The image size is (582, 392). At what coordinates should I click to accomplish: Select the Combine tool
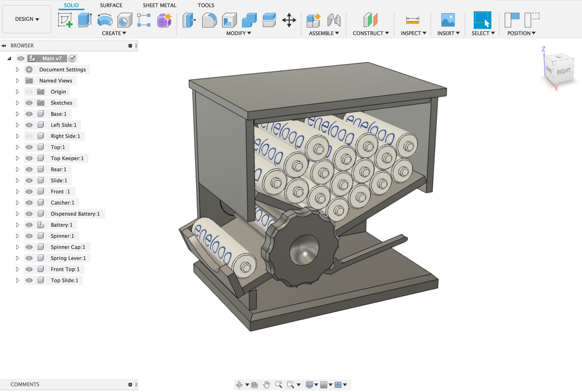(x=249, y=20)
